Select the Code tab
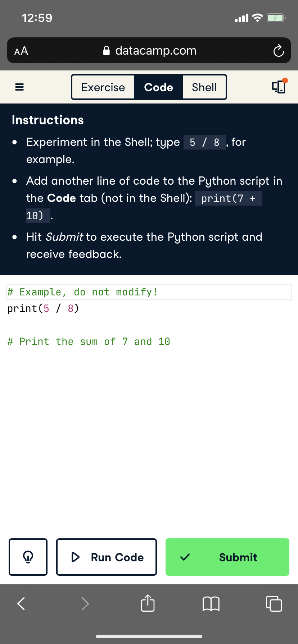The width and height of the screenshot is (298, 644). point(158,87)
